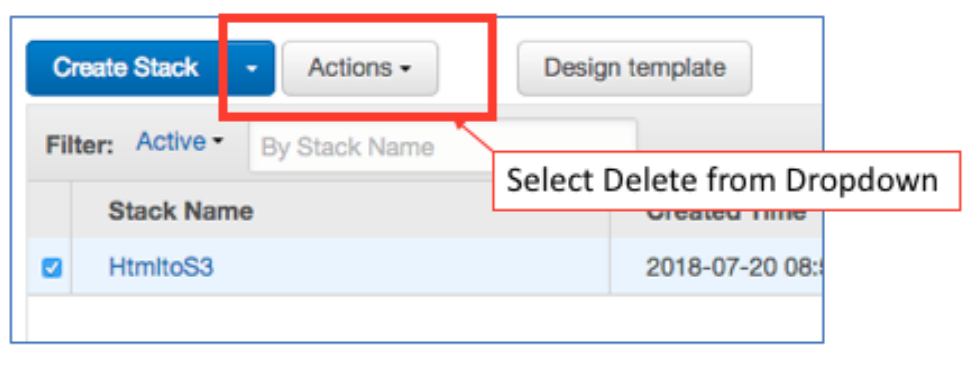980x367 pixels.
Task: Sort by the Created Time column header
Action: click(x=726, y=213)
